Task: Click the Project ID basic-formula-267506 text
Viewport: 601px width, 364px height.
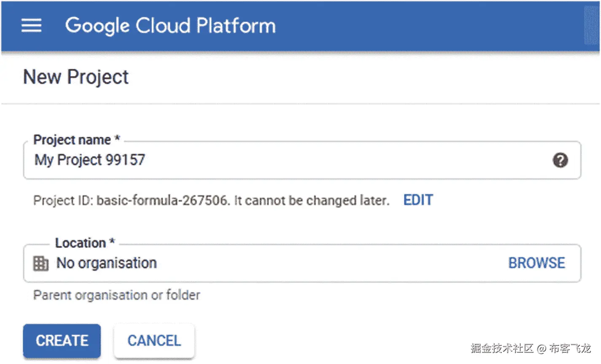Action: click(x=162, y=200)
